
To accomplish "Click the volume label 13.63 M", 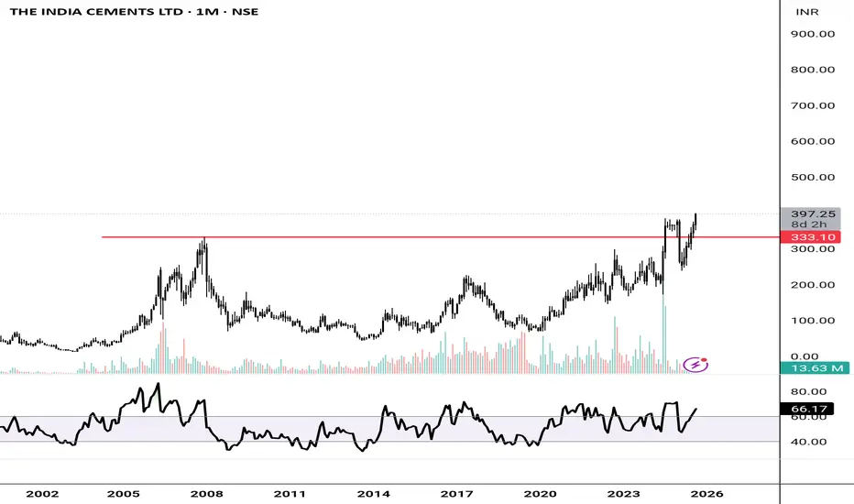I will (815, 368).
